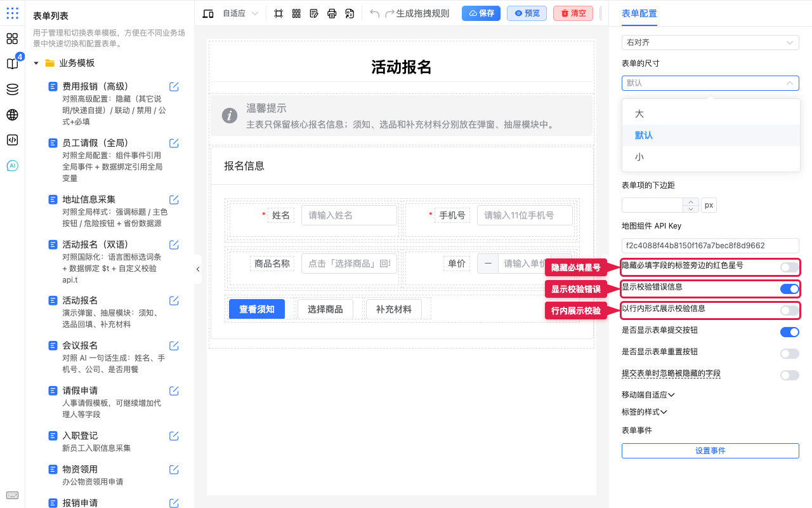This screenshot has height=508, width=812.
Task: Select 小 size option
Action: click(710, 157)
